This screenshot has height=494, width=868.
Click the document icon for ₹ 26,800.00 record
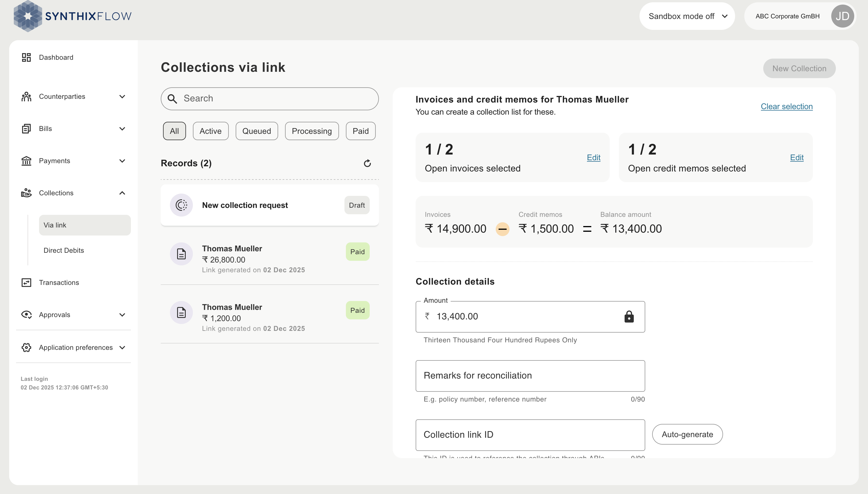pyautogui.click(x=181, y=254)
